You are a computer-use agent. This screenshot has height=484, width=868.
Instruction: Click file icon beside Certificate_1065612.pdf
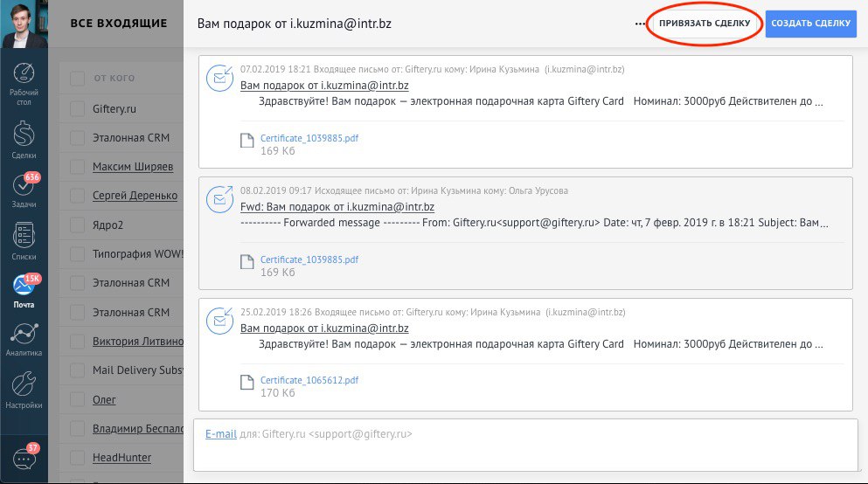tap(247, 383)
